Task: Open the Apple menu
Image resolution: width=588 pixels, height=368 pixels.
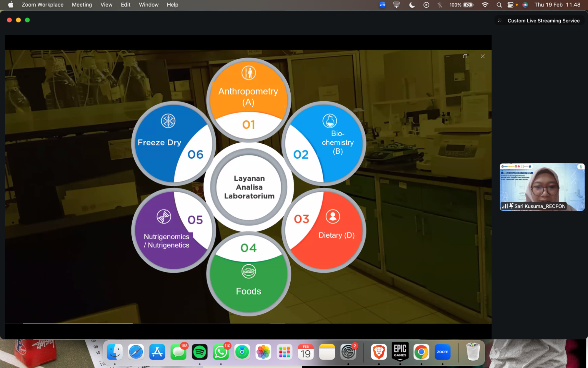Action: [x=11, y=5]
